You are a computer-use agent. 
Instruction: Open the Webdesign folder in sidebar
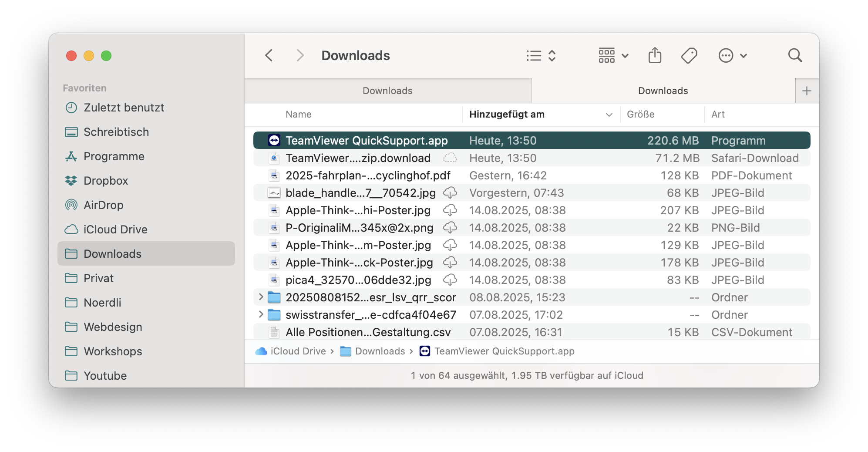(x=146, y=327)
